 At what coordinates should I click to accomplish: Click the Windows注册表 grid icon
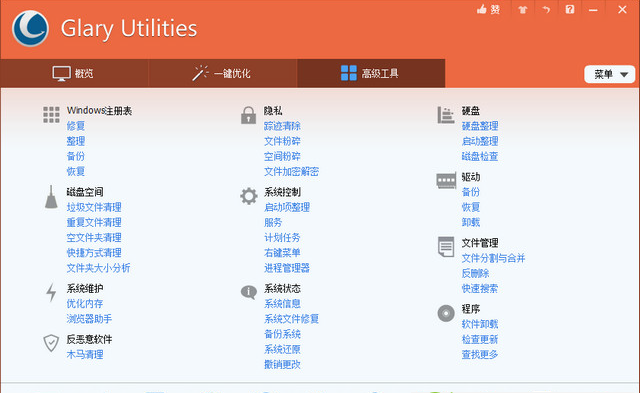(51, 115)
